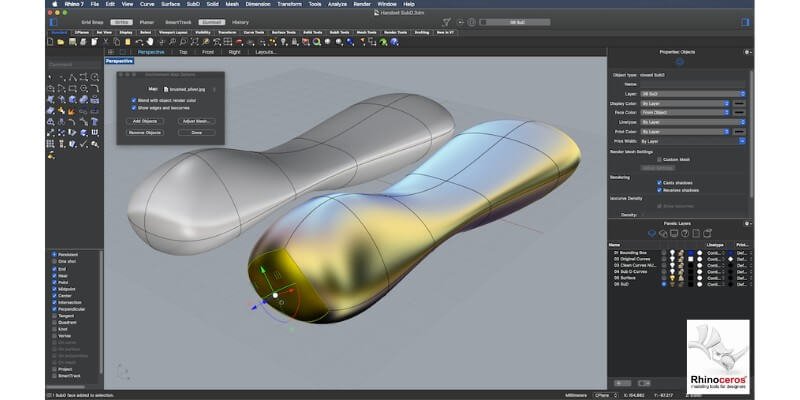800x400 pixels.
Task: Click the Undo arrow icon in the toolbar
Action: [139, 42]
